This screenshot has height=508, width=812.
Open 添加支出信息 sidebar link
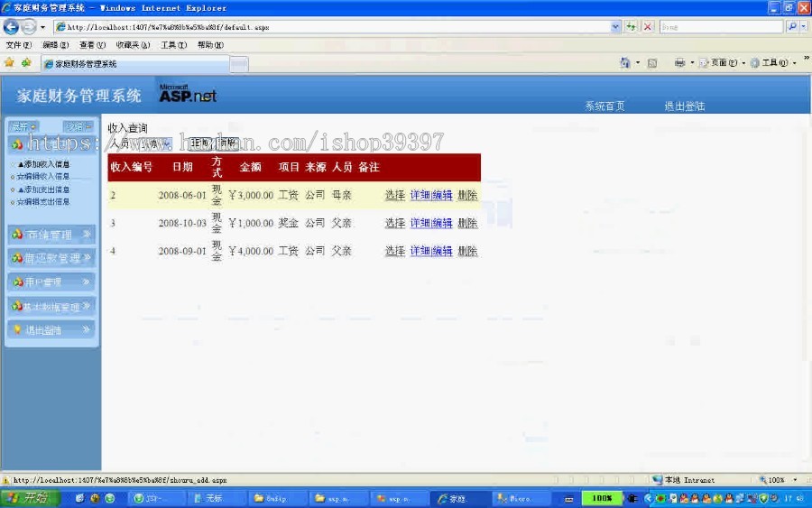43,189
